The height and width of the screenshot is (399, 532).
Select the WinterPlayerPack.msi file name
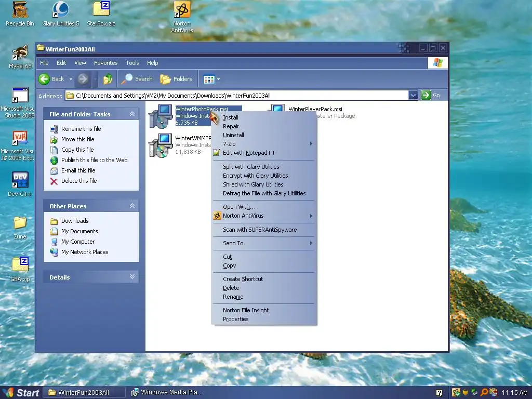315,109
